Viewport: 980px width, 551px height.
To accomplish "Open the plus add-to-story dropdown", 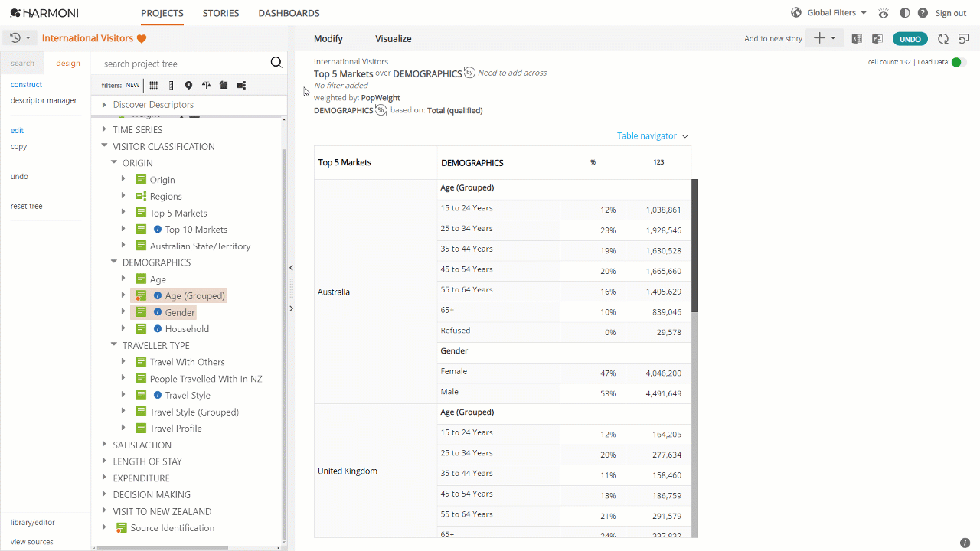I will pyautogui.click(x=825, y=38).
